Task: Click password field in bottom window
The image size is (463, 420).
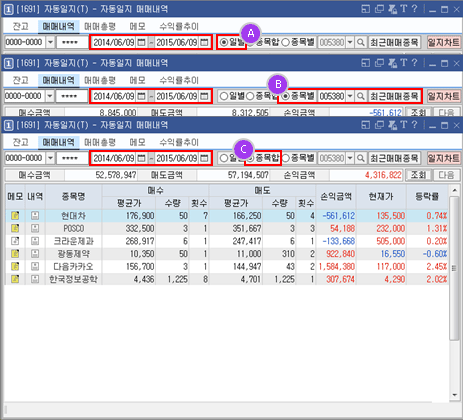Action: 72,158
